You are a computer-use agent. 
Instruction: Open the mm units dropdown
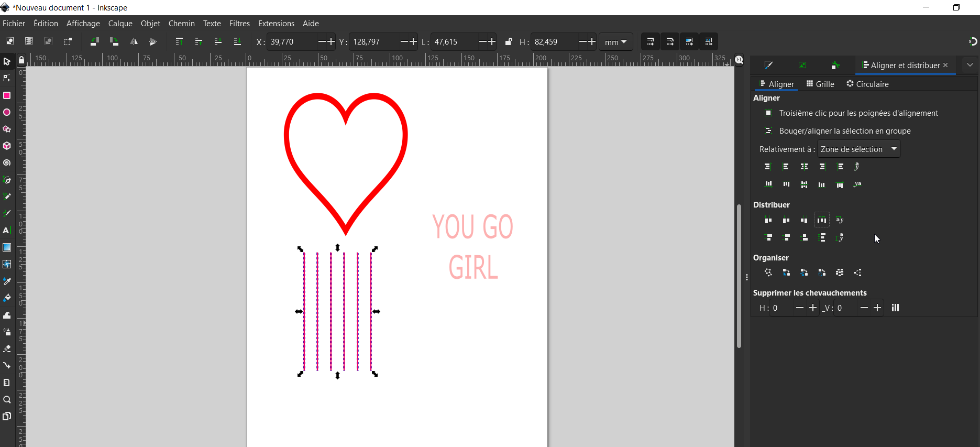coord(615,42)
